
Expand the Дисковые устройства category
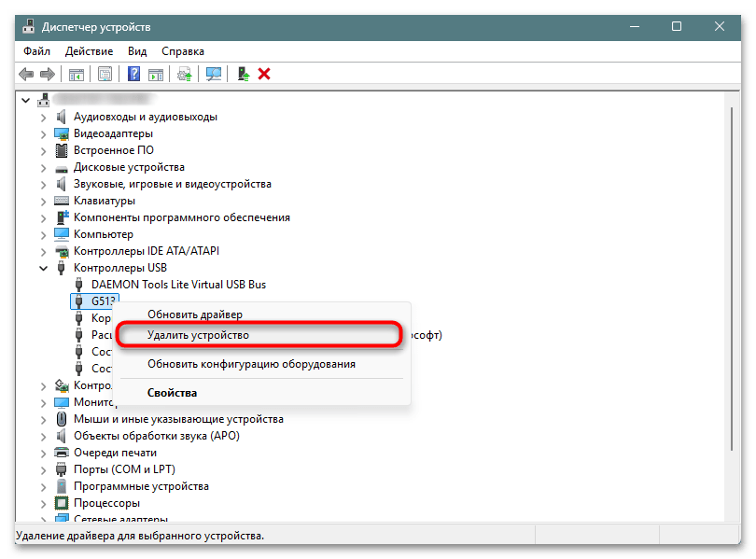(x=43, y=168)
